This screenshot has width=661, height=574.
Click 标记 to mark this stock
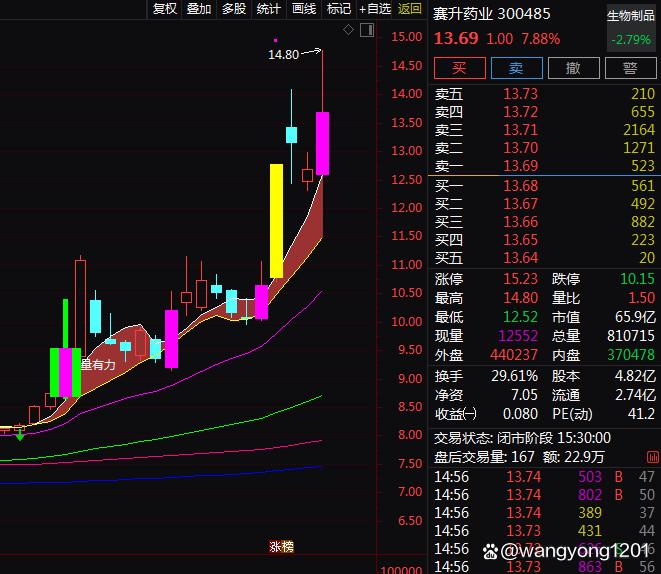(x=338, y=9)
